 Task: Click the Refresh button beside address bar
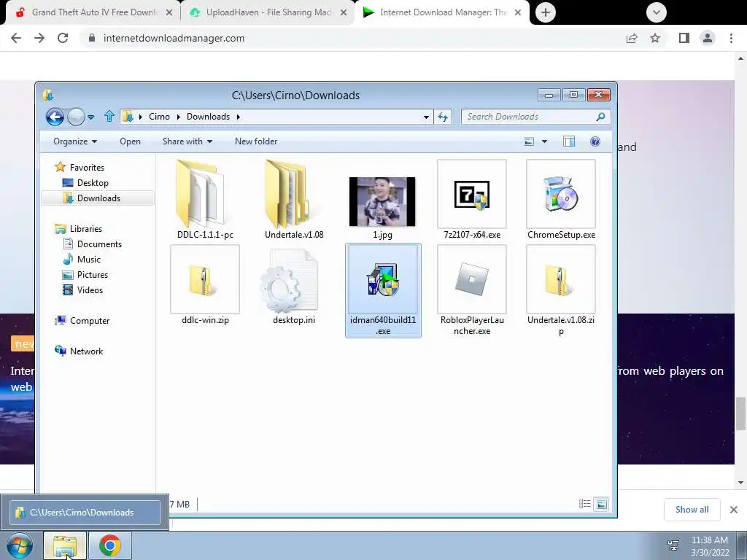[x=443, y=117]
